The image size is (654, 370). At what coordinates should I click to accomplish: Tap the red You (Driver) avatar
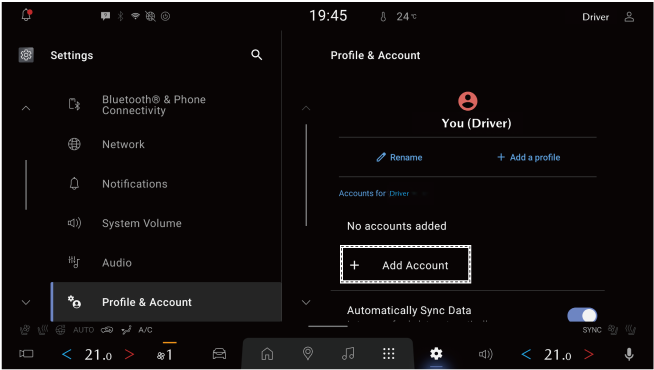(x=468, y=101)
